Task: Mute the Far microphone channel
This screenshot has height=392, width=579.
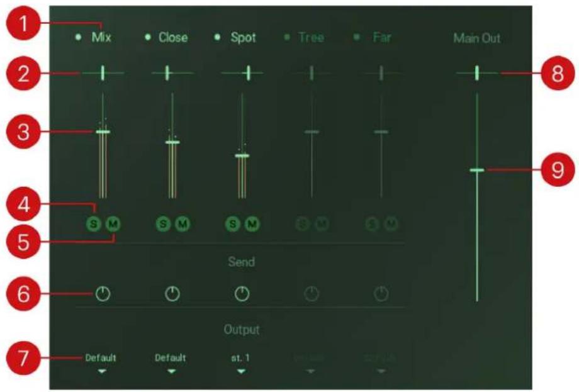Action: tap(391, 223)
